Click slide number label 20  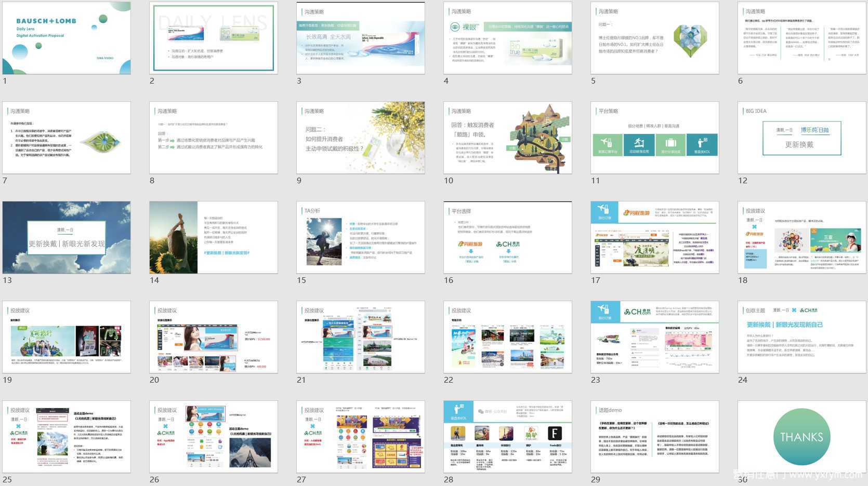[154, 380]
